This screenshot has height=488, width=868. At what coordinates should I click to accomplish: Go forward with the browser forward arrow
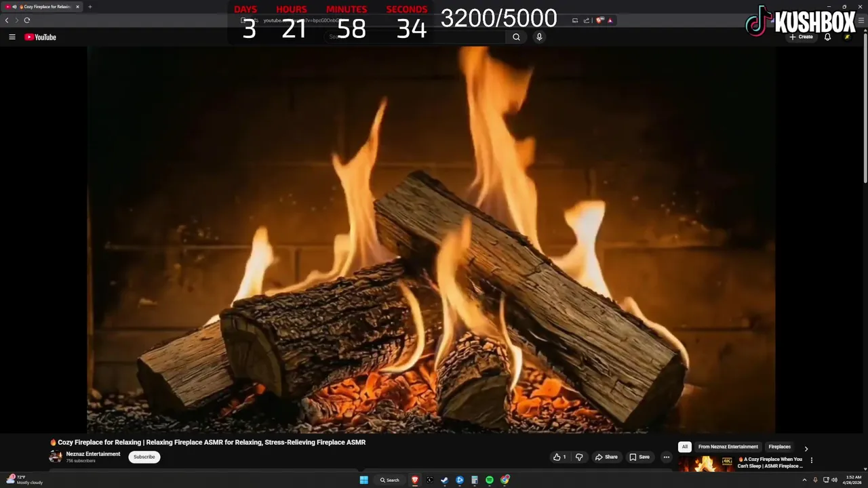click(17, 20)
